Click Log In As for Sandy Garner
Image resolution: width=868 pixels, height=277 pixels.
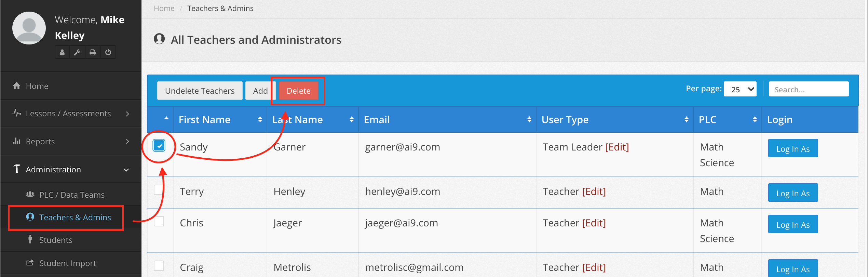tap(792, 148)
